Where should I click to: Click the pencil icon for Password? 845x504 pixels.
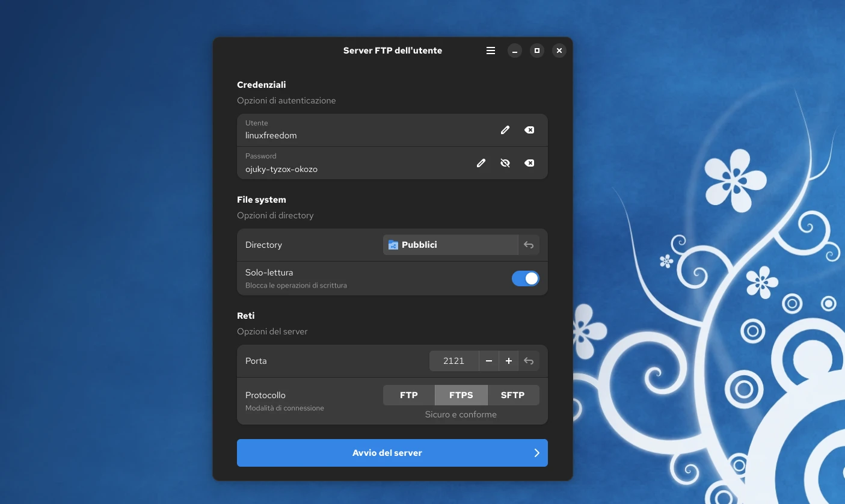[481, 163]
